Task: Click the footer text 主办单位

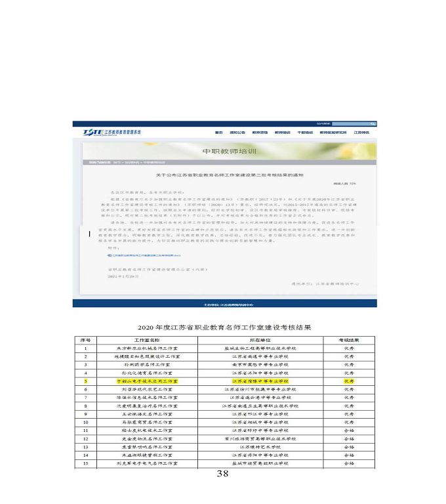Action: (228, 304)
